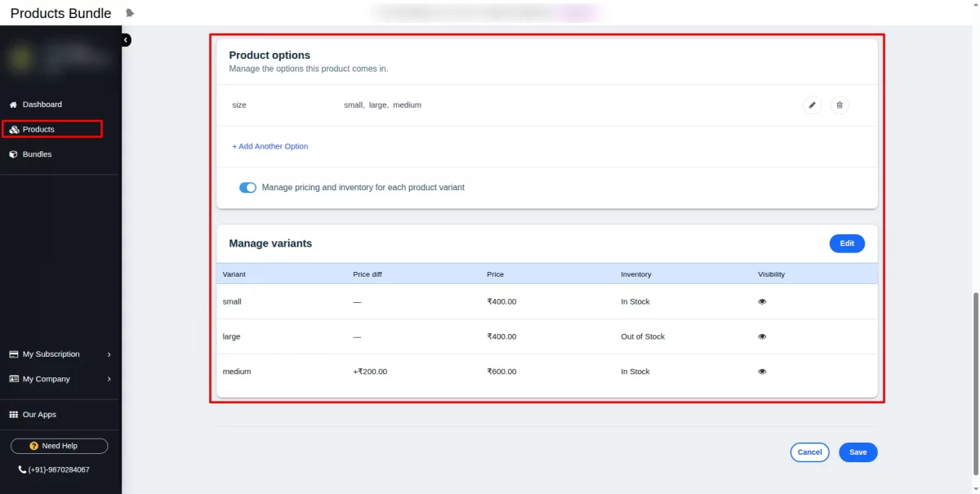The image size is (980, 494).
Task: Open Dashboard using its home icon
Action: pyautogui.click(x=12, y=104)
